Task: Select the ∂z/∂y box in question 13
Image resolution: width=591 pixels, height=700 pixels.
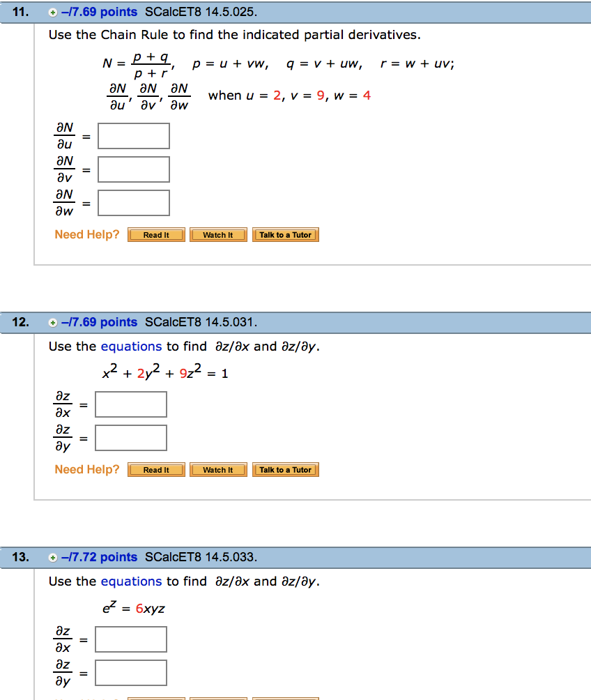Action: pos(130,672)
